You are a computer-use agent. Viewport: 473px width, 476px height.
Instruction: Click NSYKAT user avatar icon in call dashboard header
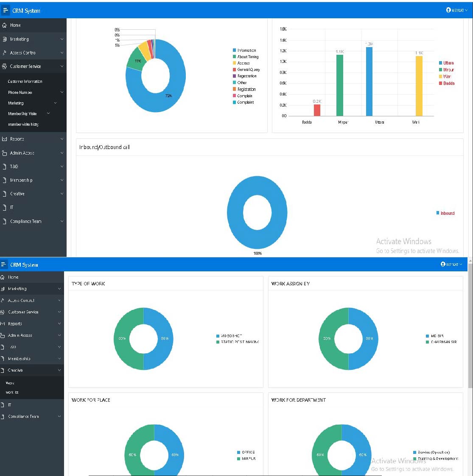[448, 10]
